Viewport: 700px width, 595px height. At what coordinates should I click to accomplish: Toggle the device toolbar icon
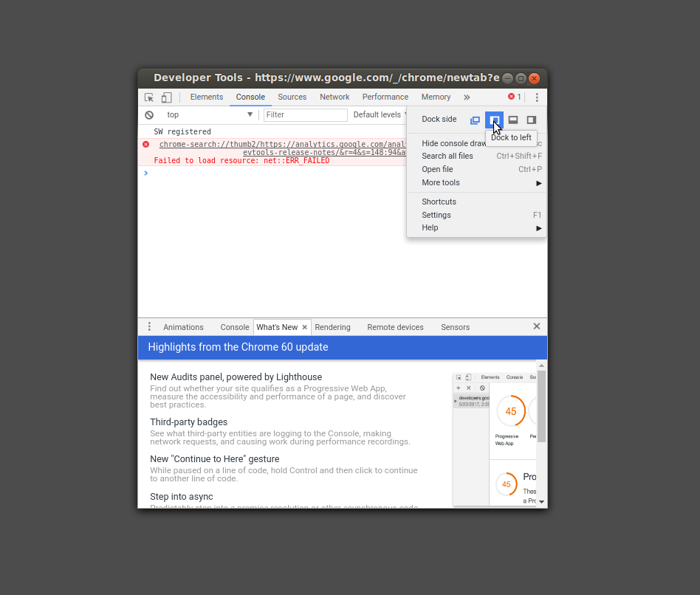tap(167, 97)
